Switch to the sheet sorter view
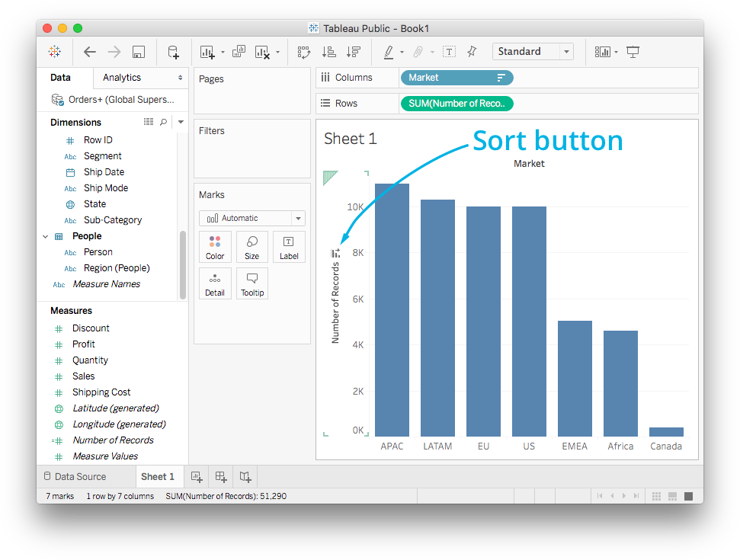Screen dimensions: 740x560 coord(656,496)
